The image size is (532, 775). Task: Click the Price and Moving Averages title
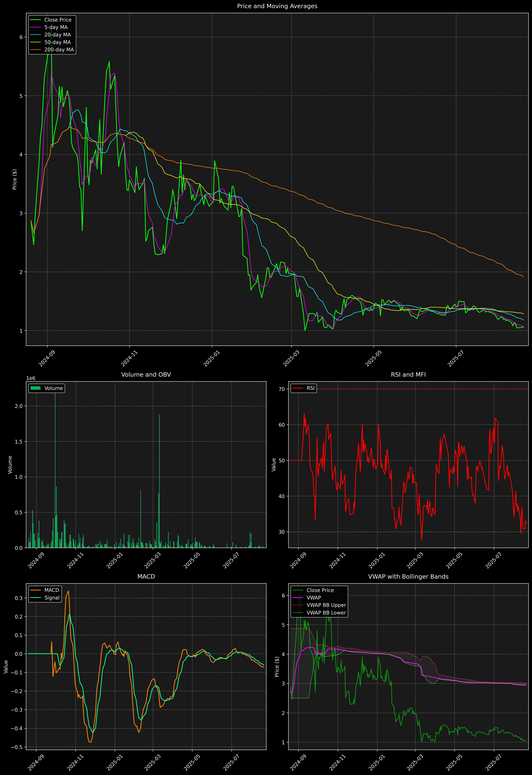(277, 6)
